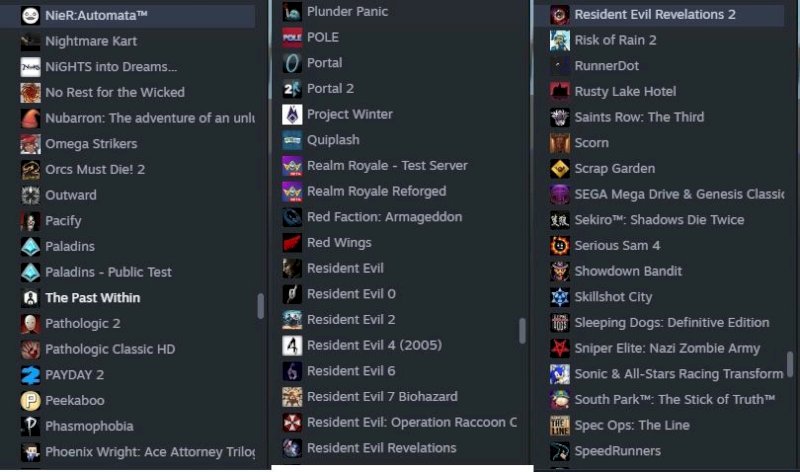Click the Peekaboo yellow P icon
This screenshot has width=800, height=472.
click(30, 401)
